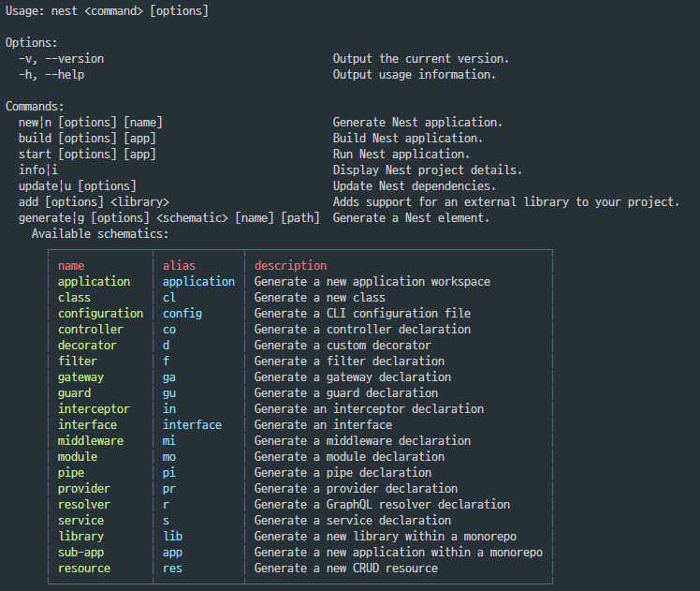This screenshot has width=700, height=591.
Task: Click 'application' in the name column
Action: 94,282
